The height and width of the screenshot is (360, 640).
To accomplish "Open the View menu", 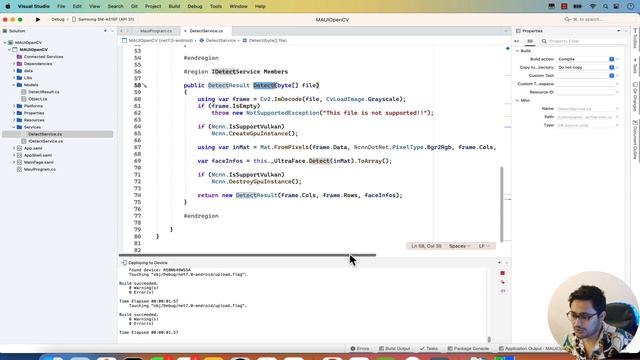I will click(95, 6).
